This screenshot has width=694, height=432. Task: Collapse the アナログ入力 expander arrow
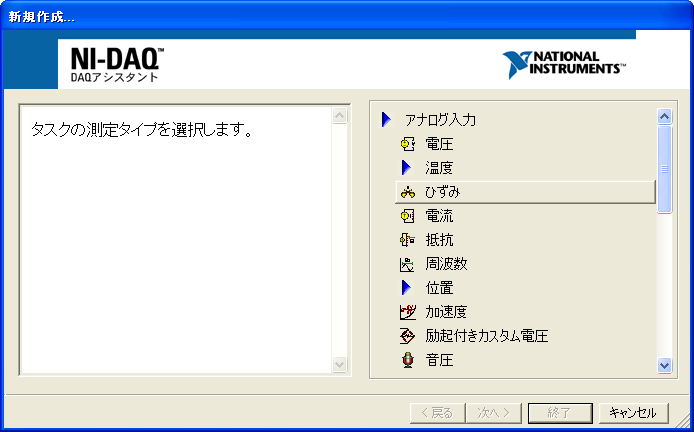(x=386, y=120)
